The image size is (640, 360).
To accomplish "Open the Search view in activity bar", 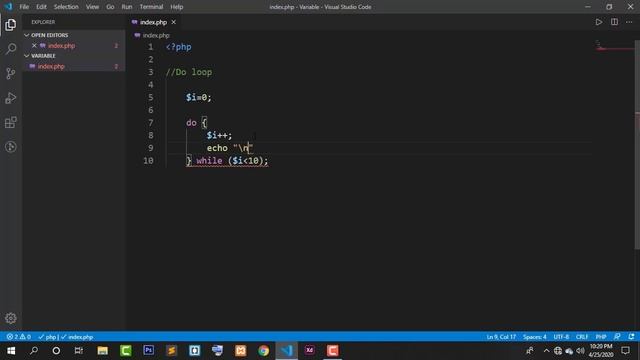I will pyautogui.click(x=11, y=49).
